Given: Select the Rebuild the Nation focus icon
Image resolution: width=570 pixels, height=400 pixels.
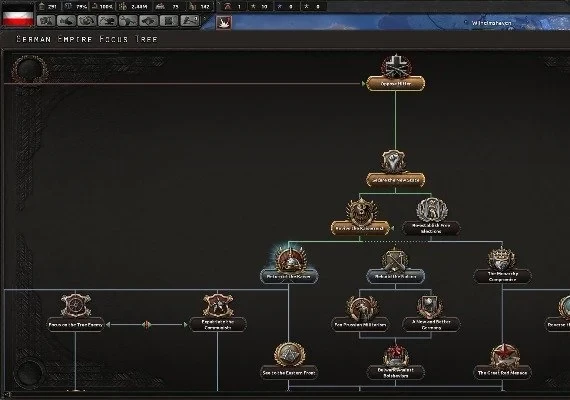Looking at the screenshot, I should coord(396,259).
